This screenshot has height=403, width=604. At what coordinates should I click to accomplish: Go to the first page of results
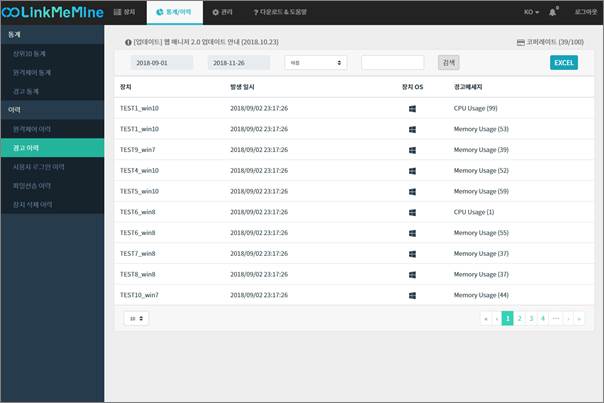coord(486,318)
